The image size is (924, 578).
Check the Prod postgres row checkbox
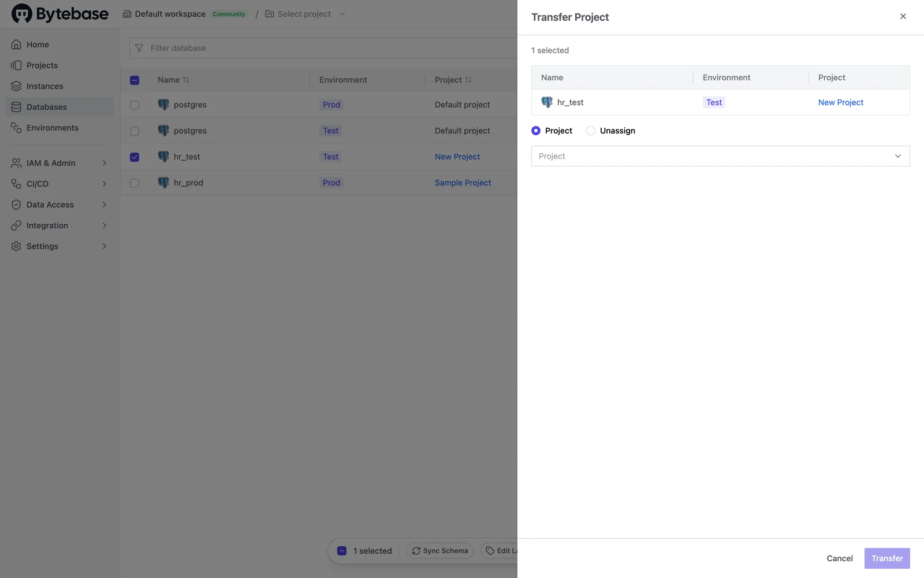tap(135, 105)
